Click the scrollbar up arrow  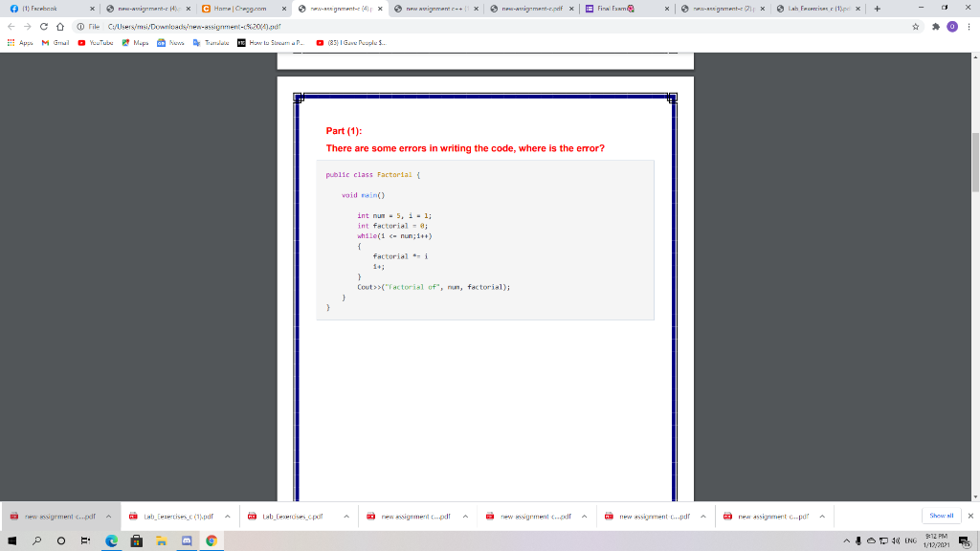pos(975,56)
